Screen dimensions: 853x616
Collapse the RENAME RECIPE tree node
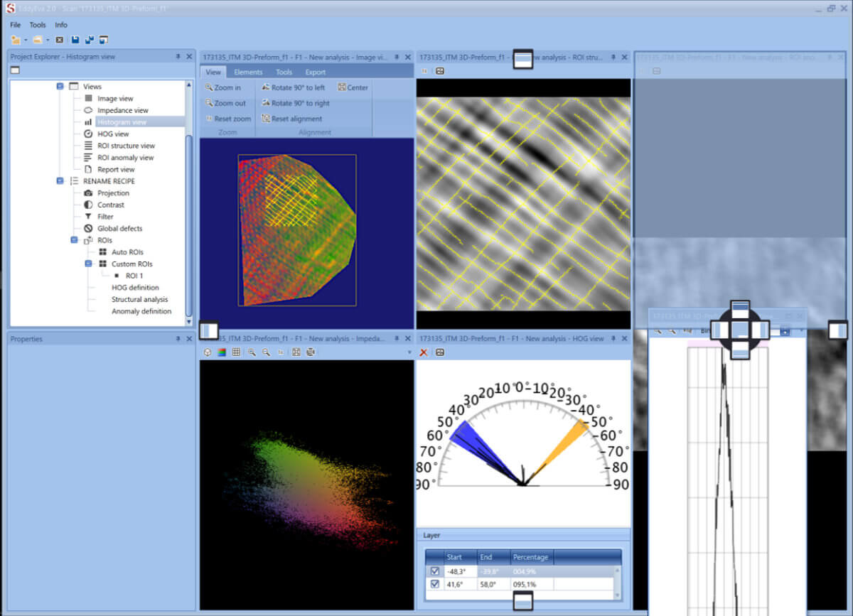pos(60,181)
